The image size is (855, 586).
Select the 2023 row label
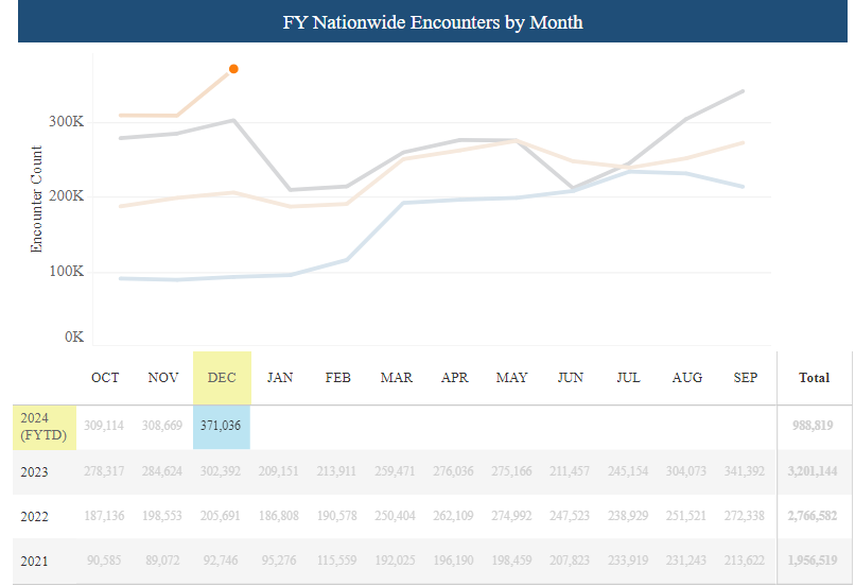point(34,472)
